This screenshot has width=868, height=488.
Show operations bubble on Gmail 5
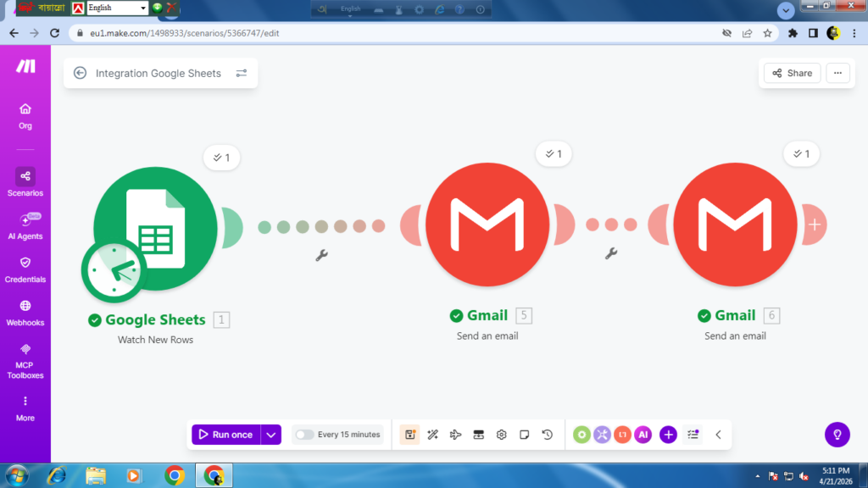[554, 154]
